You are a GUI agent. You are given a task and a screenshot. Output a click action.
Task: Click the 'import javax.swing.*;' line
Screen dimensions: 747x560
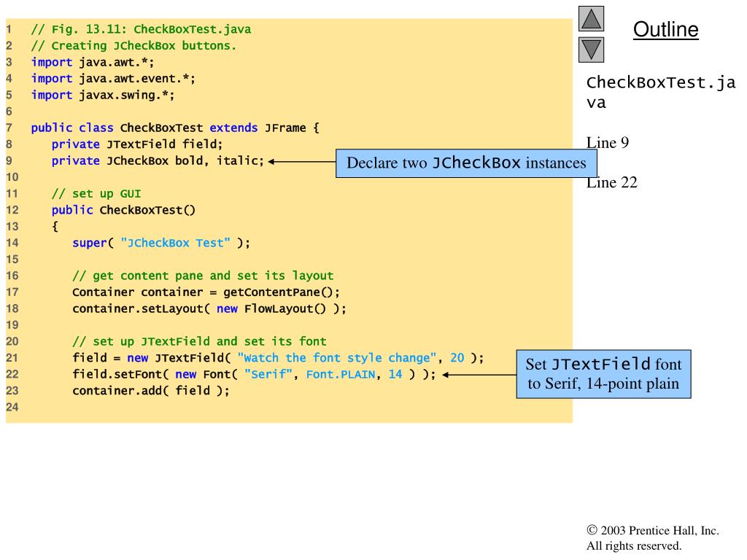103,96
